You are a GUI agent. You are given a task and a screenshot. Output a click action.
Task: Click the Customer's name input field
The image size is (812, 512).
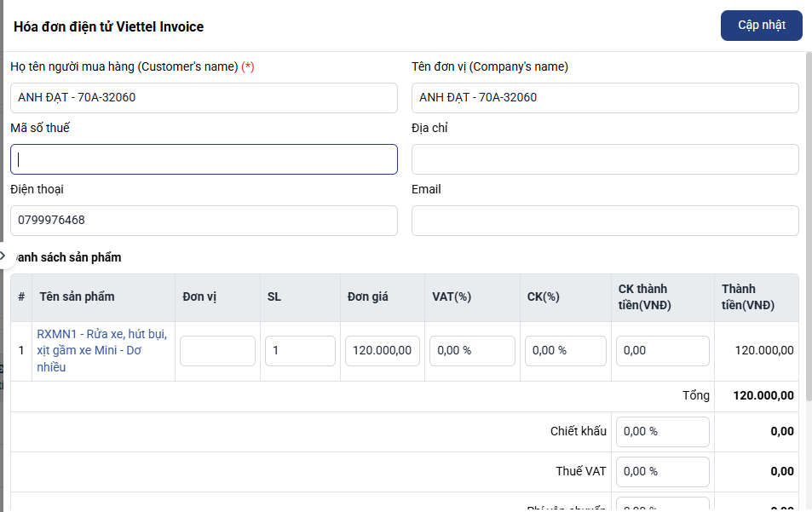point(204,98)
